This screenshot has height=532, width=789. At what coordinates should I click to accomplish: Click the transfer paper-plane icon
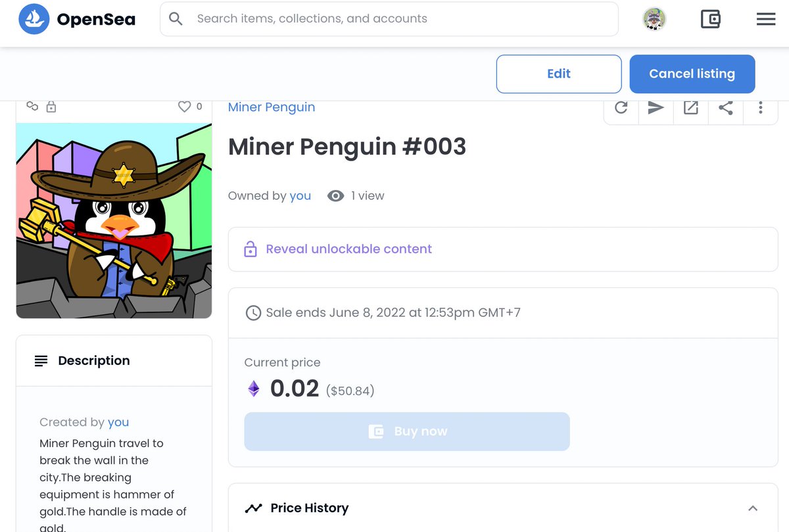pos(656,108)
